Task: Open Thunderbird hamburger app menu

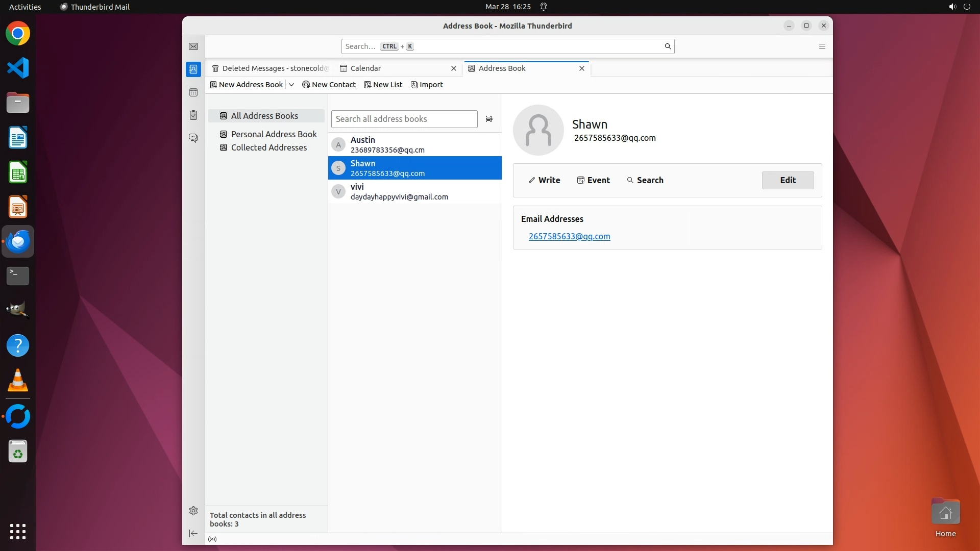Action: point(822,46)
